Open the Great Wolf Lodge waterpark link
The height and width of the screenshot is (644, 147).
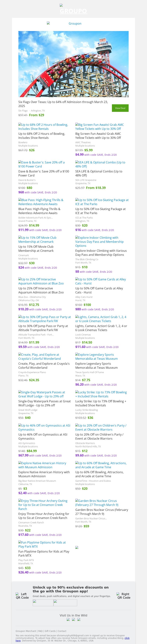coord(42,394)
